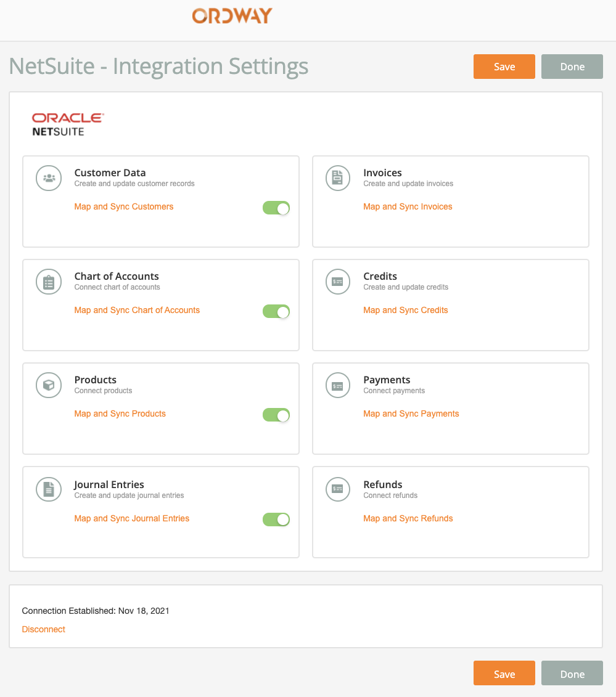616x697 pixels.
Task: Click 'Connect chart of accounts' description
Action: pyautogui.click(x=117, y=287)
